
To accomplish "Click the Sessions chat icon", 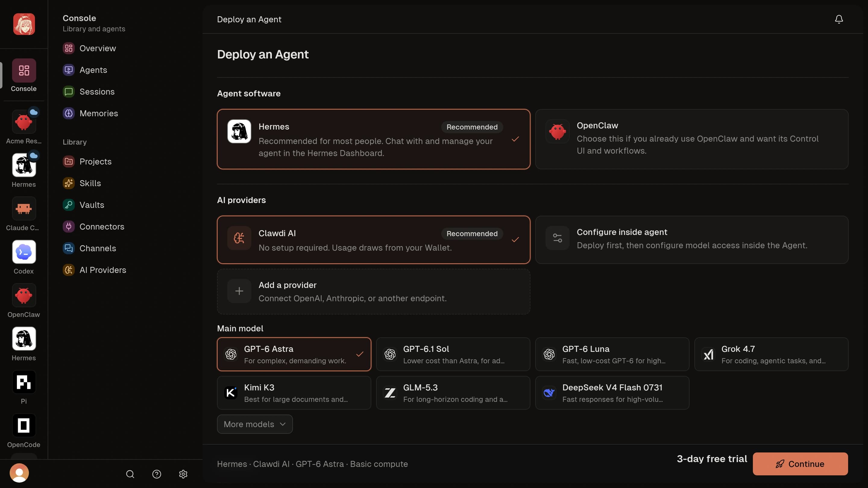I will (x=69, y=92).
